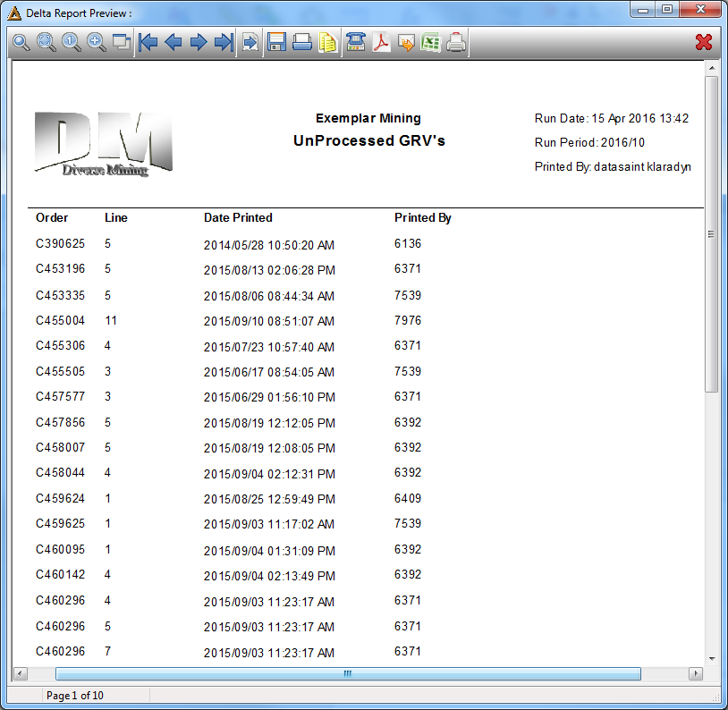728x710 pixels.
Task: Click the horizontal scrollbar thumb
Action: (x=348, y=673)
